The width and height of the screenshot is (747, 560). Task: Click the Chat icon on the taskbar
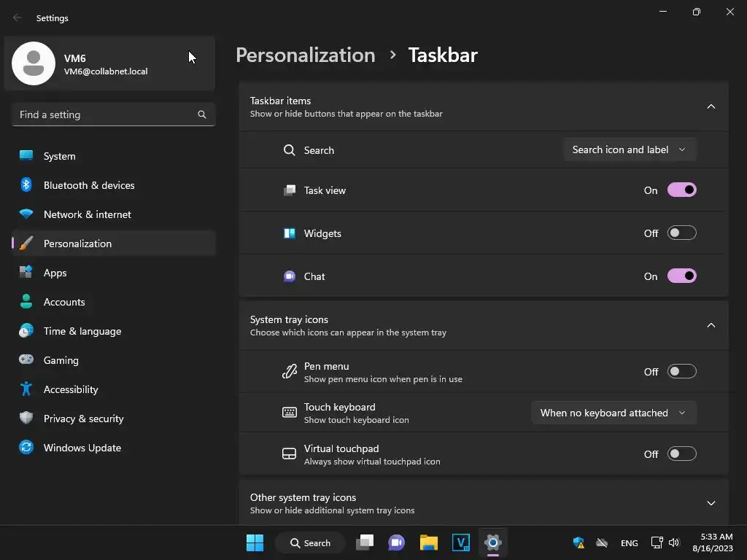click(397, 542)
